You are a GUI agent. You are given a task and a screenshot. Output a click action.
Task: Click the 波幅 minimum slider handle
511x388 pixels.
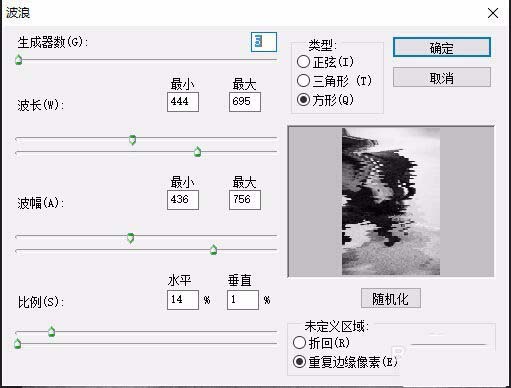[x=131, y=238]
